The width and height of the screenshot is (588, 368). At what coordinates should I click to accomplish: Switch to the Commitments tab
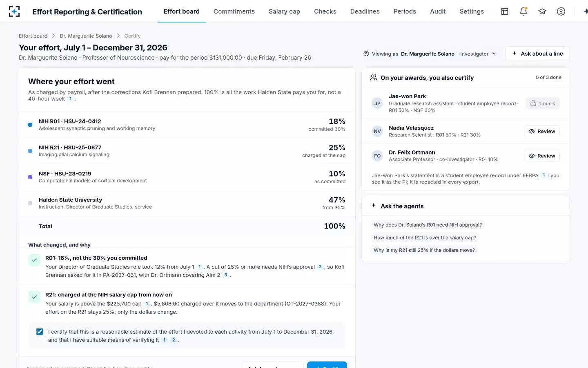pos(234,11)
